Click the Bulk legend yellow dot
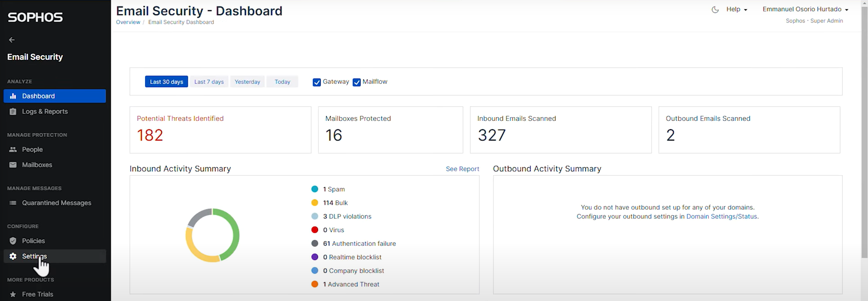 [315, 203]
